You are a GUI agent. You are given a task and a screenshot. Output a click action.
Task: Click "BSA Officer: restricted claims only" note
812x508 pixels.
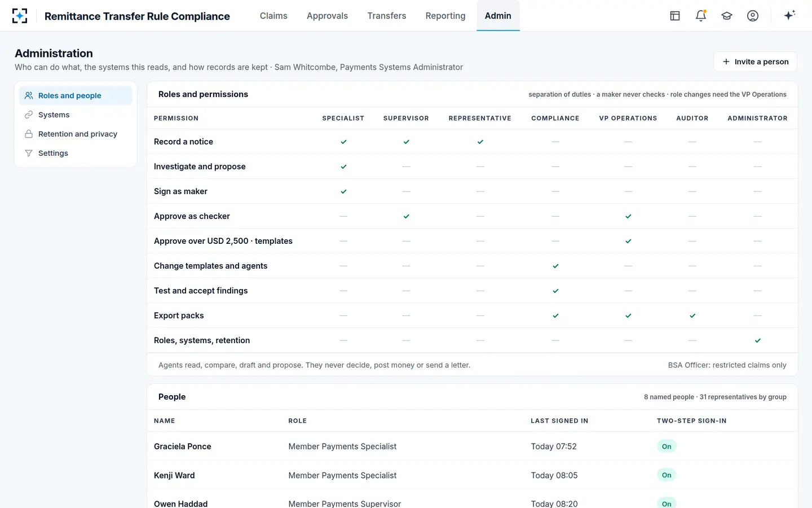coord(727,365)
